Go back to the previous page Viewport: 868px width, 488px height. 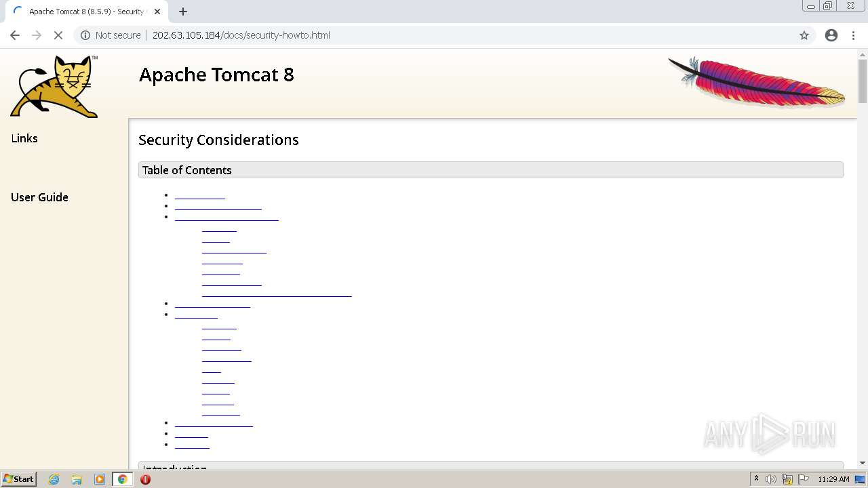click(15, 35)
